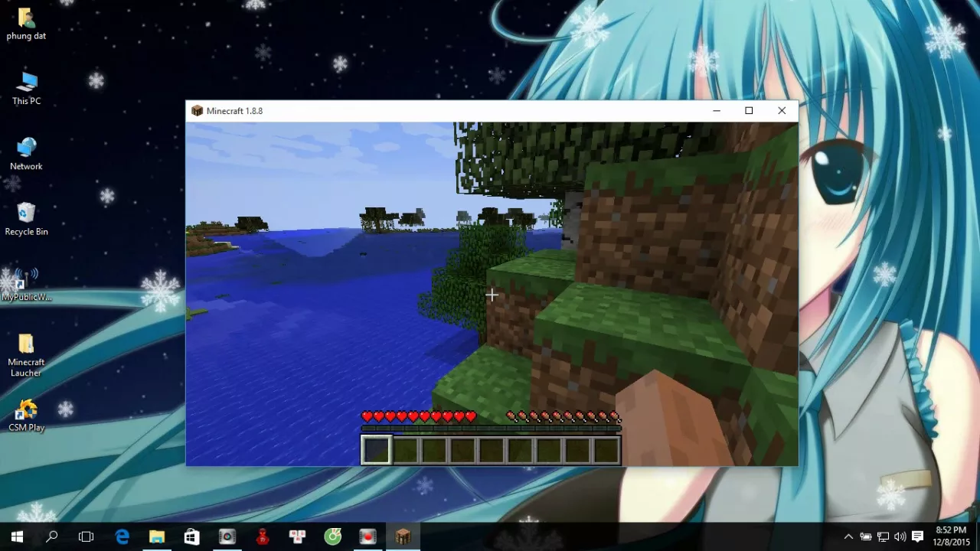Open the red character app on taskbar
This screenshot has height=551, width=980.
[x=263, y=537]
